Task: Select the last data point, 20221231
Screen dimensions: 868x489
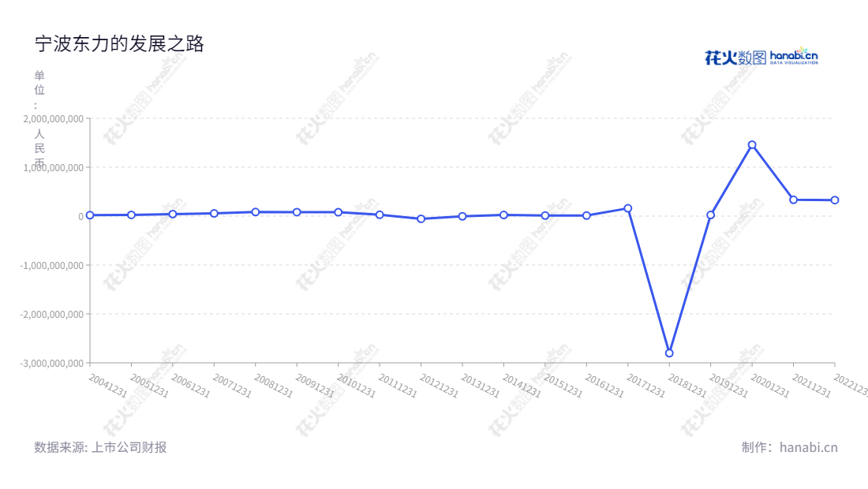Action: pyautogui.click(x=834, y=200)
